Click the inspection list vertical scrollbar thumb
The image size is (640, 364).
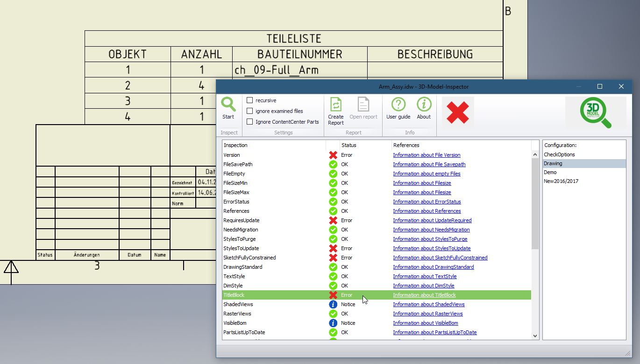point(535,204)
